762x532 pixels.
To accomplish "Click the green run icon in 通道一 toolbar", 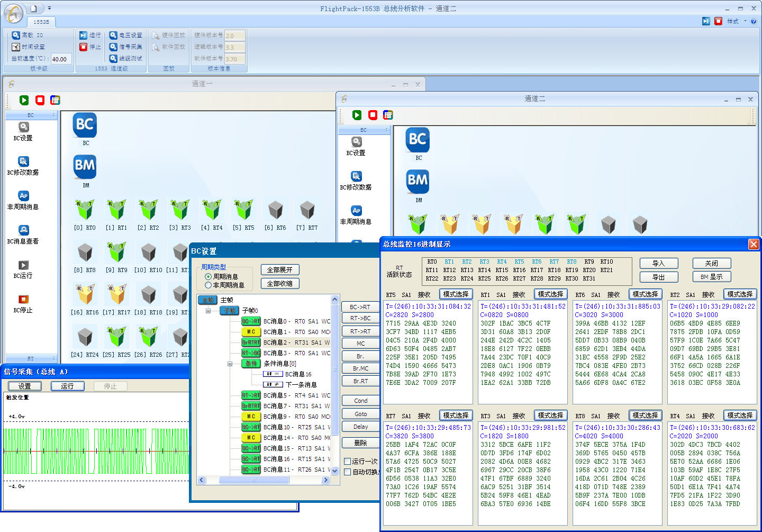I will (24, 100).
